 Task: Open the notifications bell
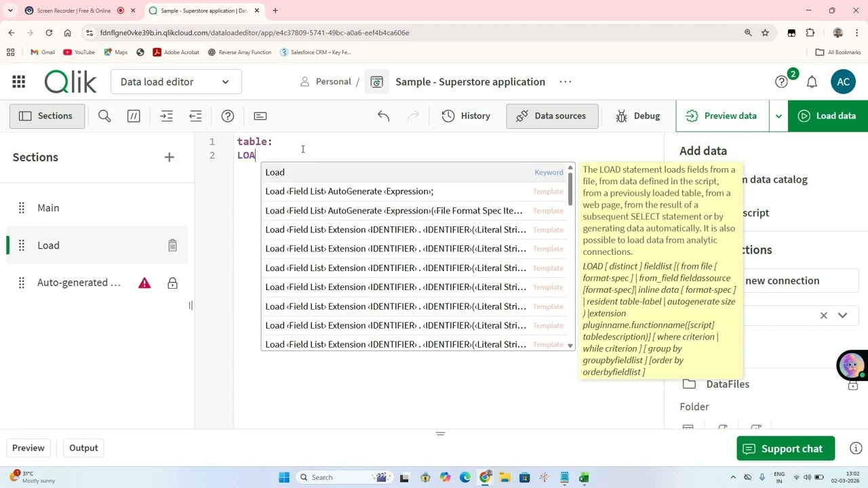click(812, 82)
